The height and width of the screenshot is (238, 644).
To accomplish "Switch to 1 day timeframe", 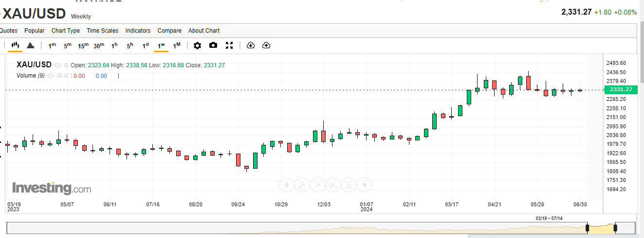I will 146,45.
